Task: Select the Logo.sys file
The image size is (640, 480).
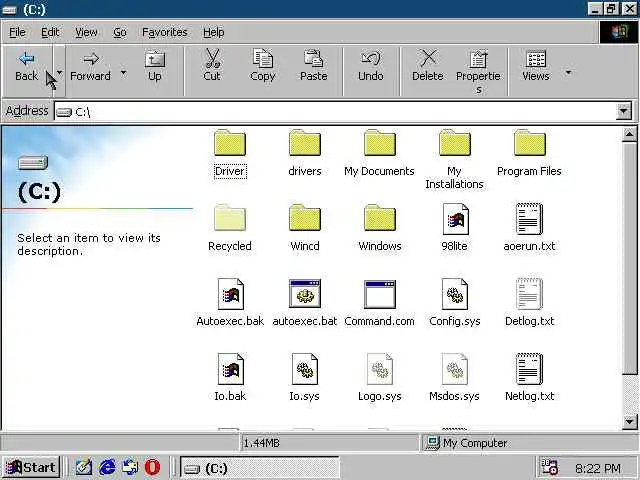Action: (380, 378)
